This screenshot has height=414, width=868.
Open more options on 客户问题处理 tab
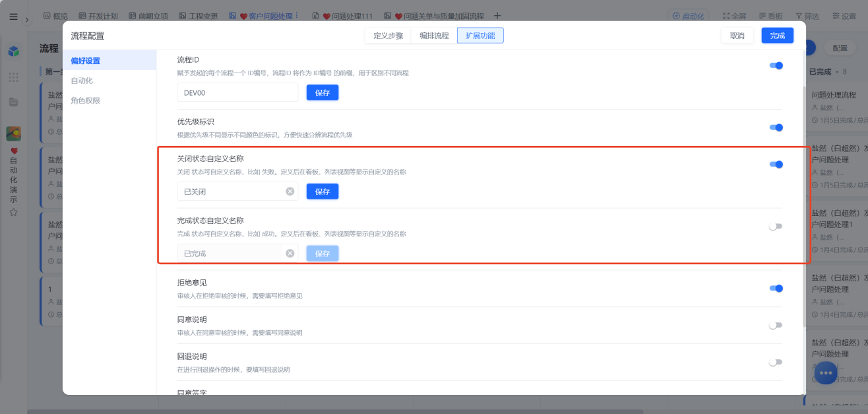296,16
